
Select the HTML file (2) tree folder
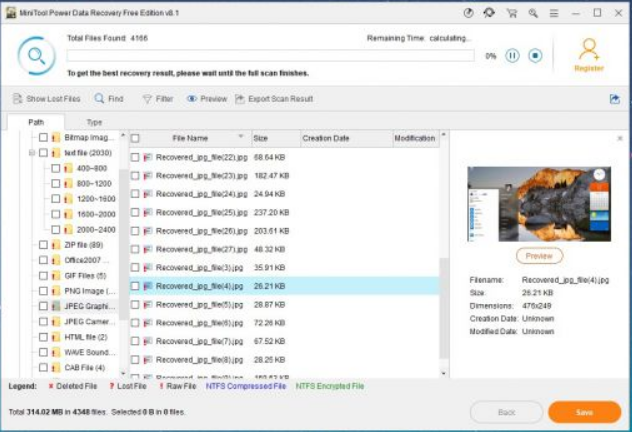pos(85,337)
